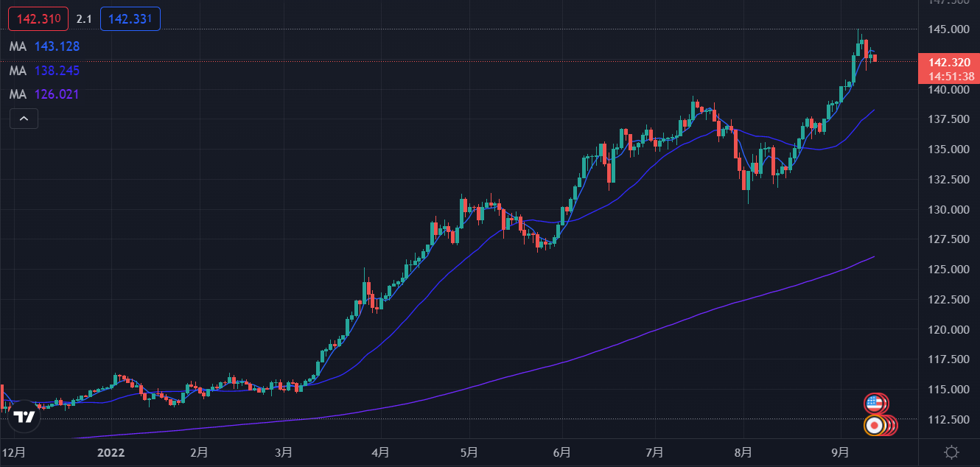
Task: Click the 112.500 price scale label
Action: (x=948, y=420)
